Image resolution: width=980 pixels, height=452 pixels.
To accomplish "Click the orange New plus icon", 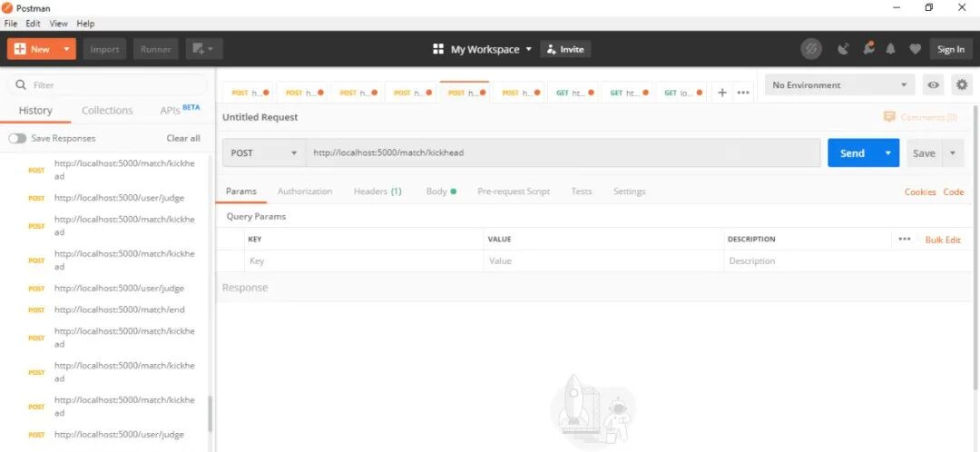I will (x=20, y=49).
